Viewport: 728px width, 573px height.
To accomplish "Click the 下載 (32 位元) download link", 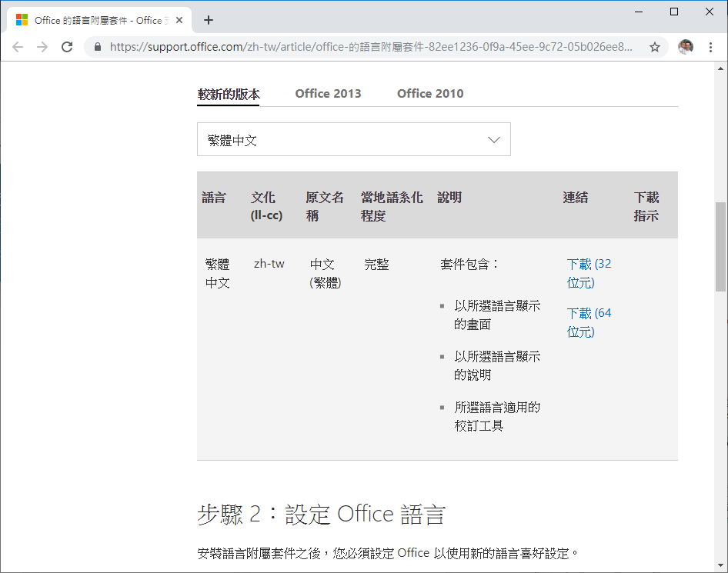I will (x=589, y=273).
